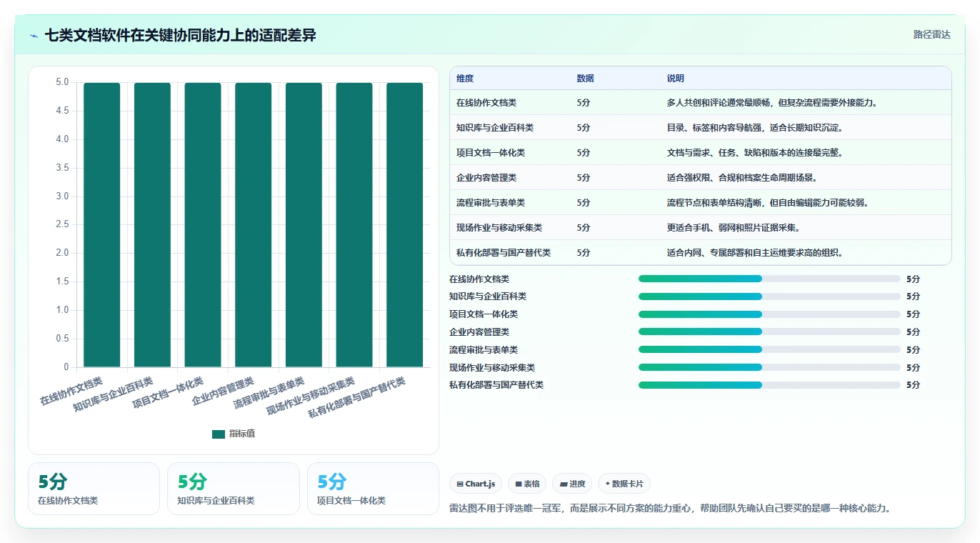
Task: Click the description '文档与需求、任务、缺陷和版本的连接最完整。'
Action: (755, 153)
